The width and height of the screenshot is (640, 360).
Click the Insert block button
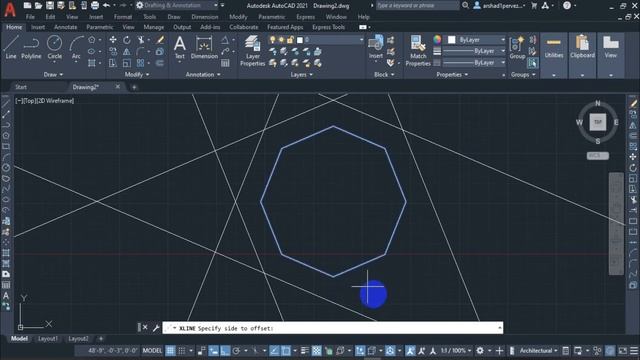click(376, 47)
